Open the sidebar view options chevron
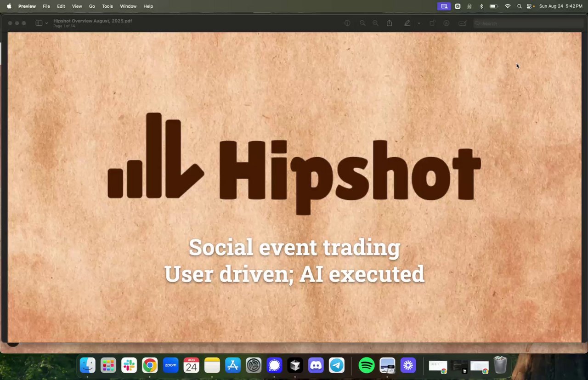Screen dimensions: 588x380 coord(46,23)
